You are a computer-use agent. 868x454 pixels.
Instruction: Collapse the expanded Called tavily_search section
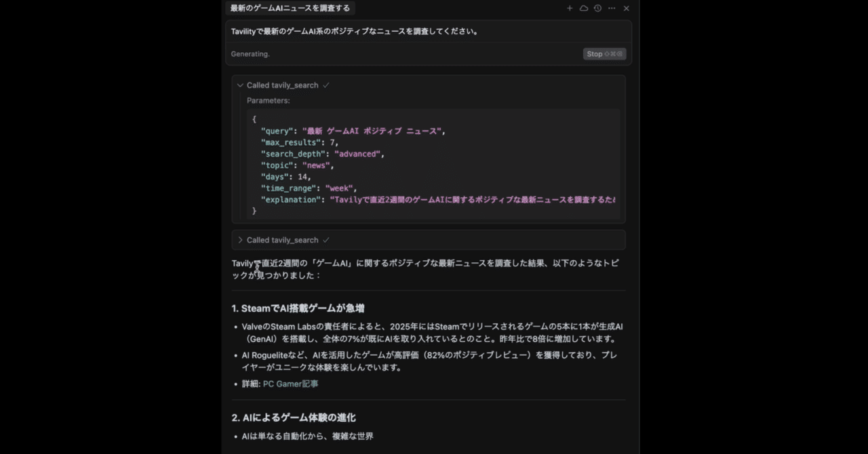(x=240, y=85)
